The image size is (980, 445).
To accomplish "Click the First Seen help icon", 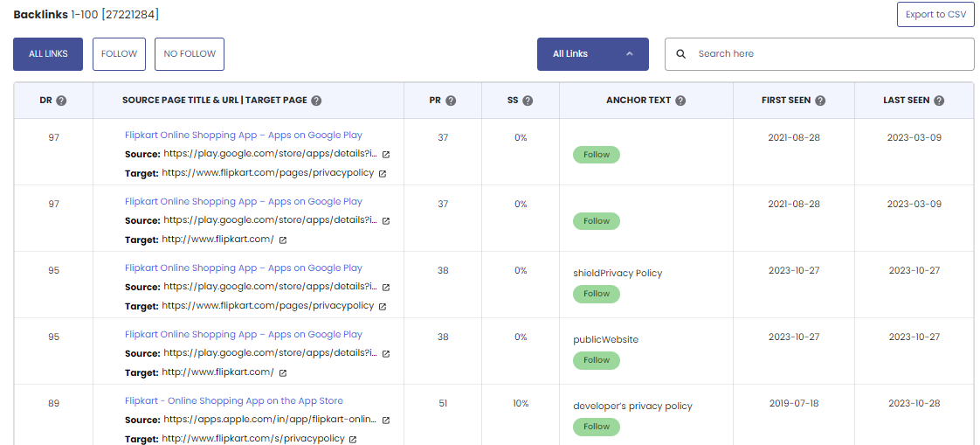I will pyautogui.click(x=820, y=101).
